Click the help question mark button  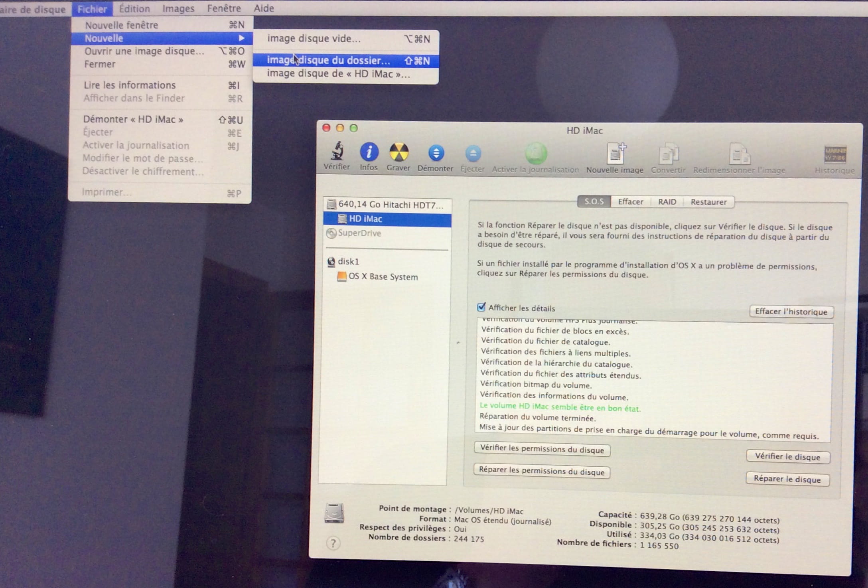333,543
